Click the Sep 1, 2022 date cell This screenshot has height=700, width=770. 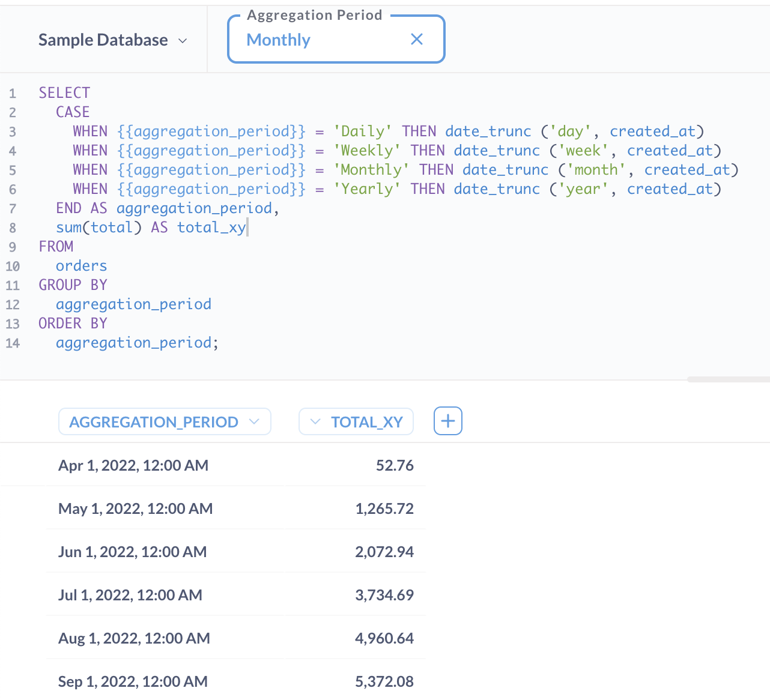(x=133, y=681)
